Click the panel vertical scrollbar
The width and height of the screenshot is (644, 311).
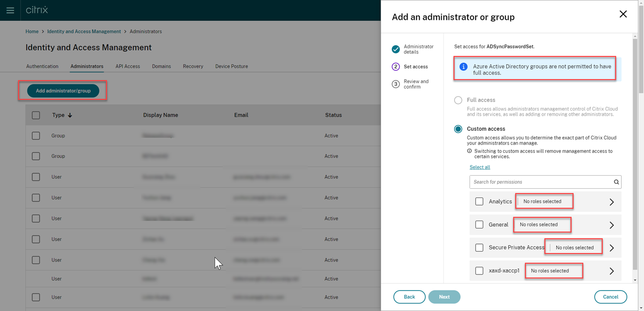click(x=635, y=153)
